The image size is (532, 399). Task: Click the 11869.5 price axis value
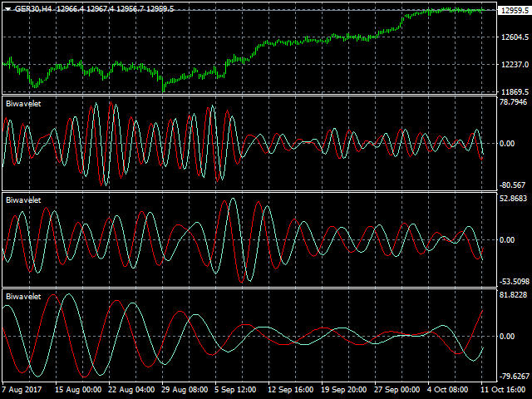point(515,92)
